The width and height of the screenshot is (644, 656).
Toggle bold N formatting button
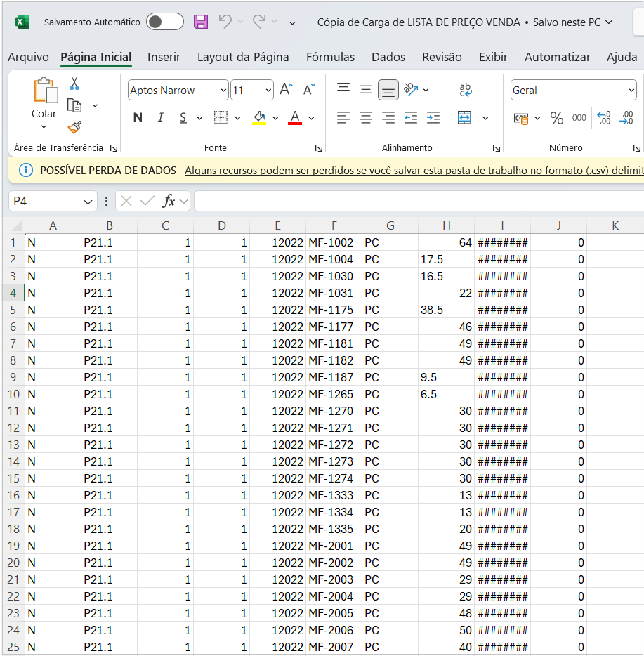(x=138, y=118)
